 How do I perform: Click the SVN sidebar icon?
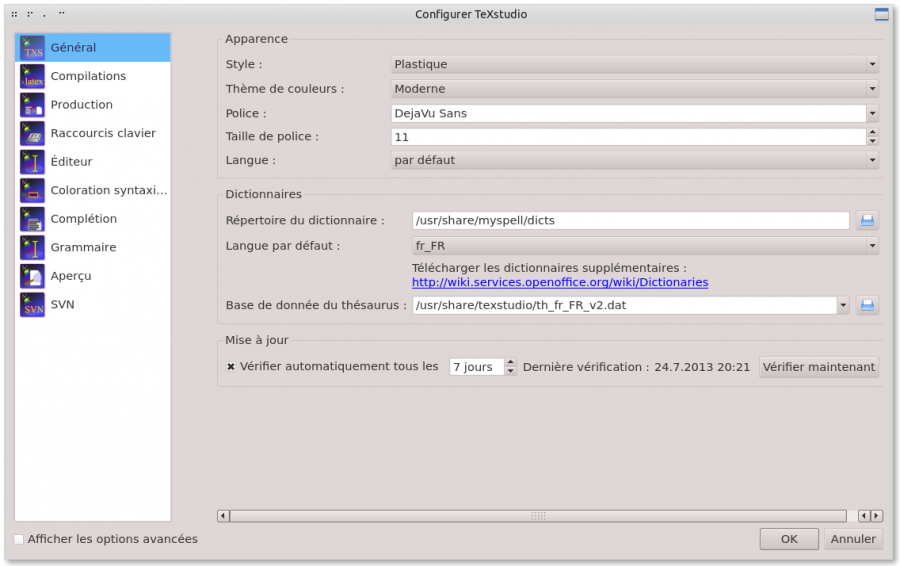point(32,305)
